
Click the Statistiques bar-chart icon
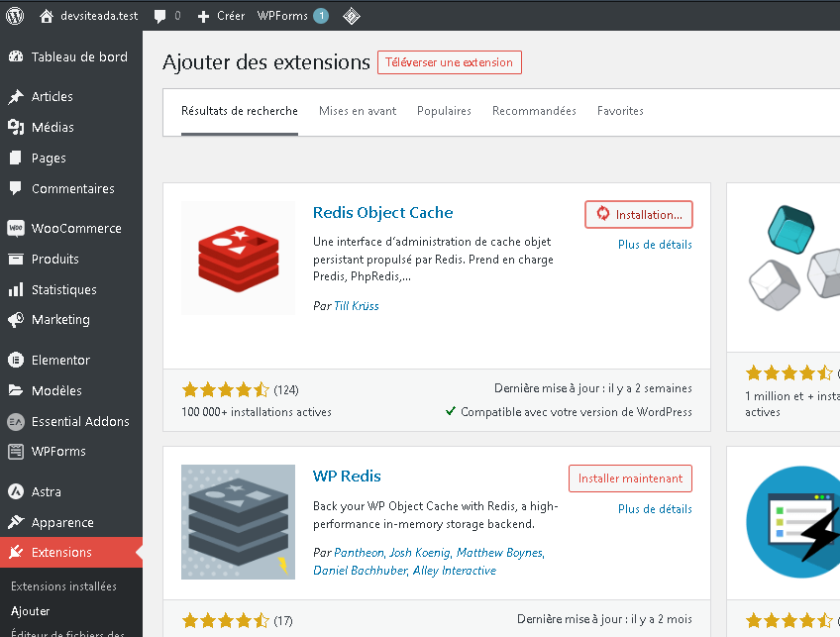16,288
